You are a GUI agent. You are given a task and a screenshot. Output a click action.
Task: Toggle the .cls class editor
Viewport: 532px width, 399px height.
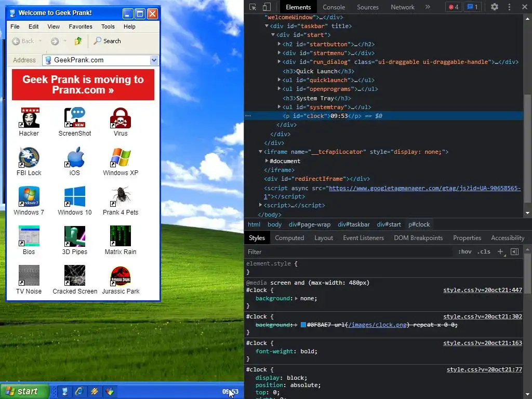click(x=484, y=252)
